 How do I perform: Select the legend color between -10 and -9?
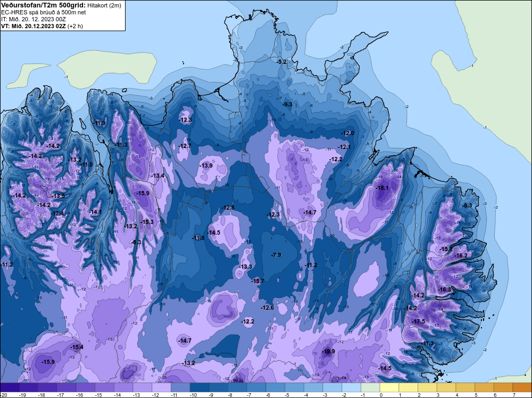point(199,387)
